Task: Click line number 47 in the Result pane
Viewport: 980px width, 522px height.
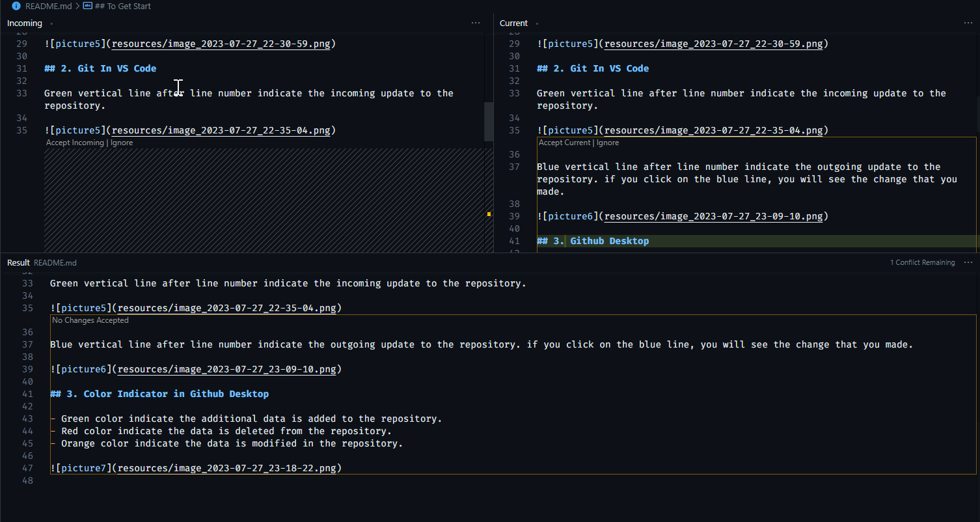Action: click(x=27, y=468)
